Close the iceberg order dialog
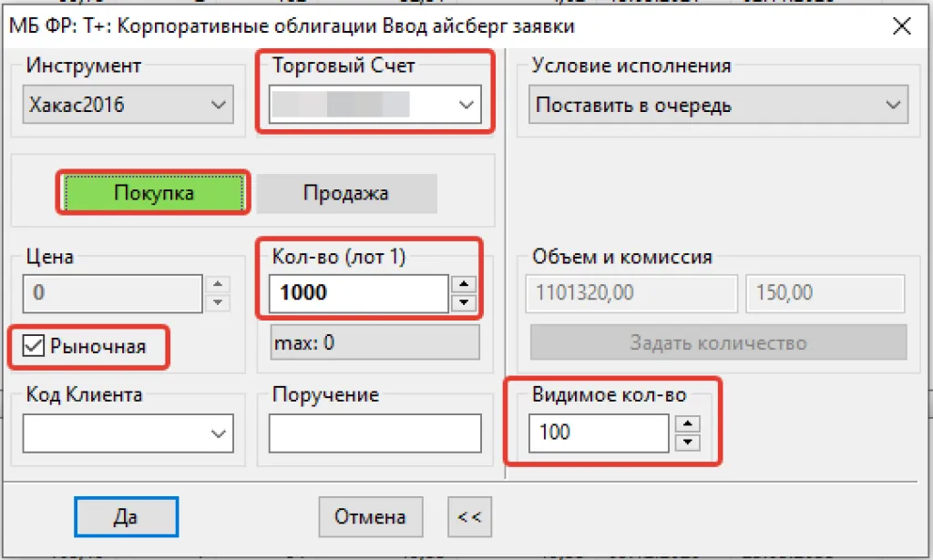Image resolution: width=933 pixels, height=560 pixels. coord(901,26)
